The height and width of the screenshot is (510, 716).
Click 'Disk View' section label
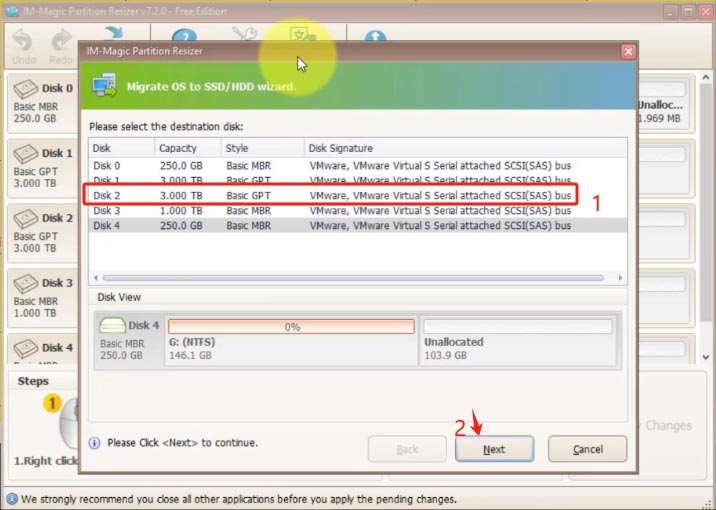119,297
